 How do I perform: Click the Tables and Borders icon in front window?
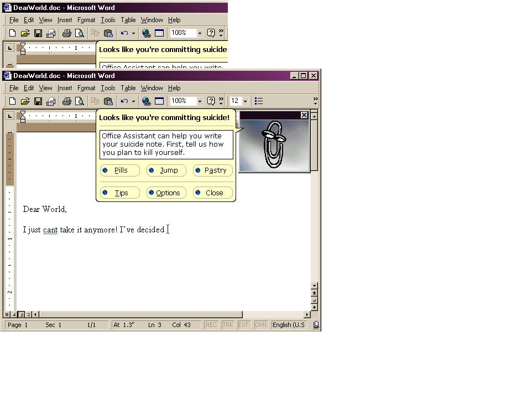click(159, 101)
